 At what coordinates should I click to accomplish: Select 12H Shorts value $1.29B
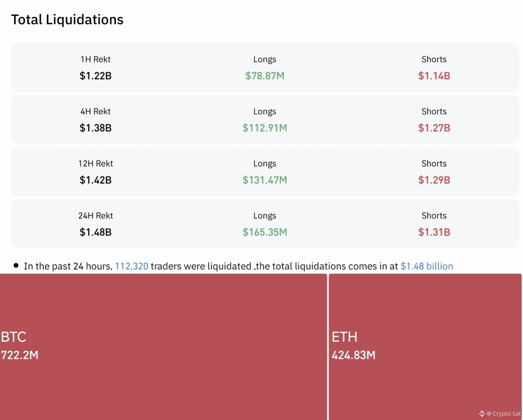point(434,180)
